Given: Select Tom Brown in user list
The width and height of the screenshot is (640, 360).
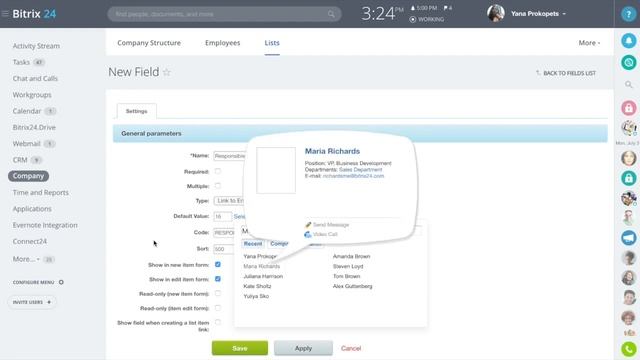Looking at the screenshot, I should (x=347, y=276).
